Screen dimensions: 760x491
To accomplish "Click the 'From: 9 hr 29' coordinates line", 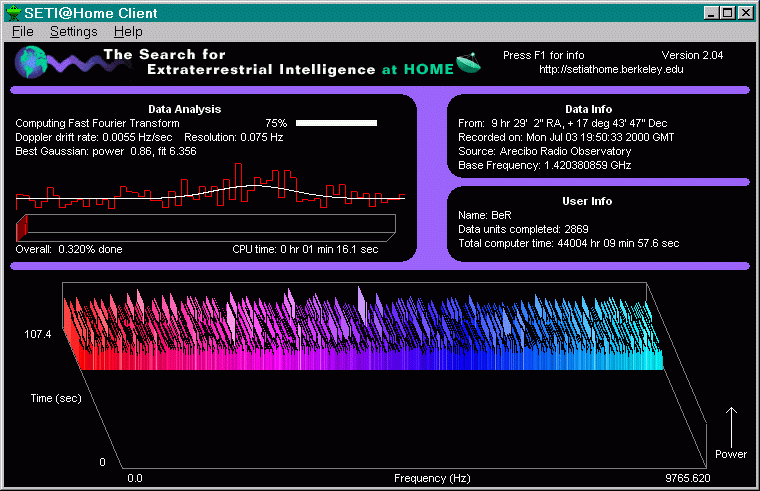I will coord(563,123).
